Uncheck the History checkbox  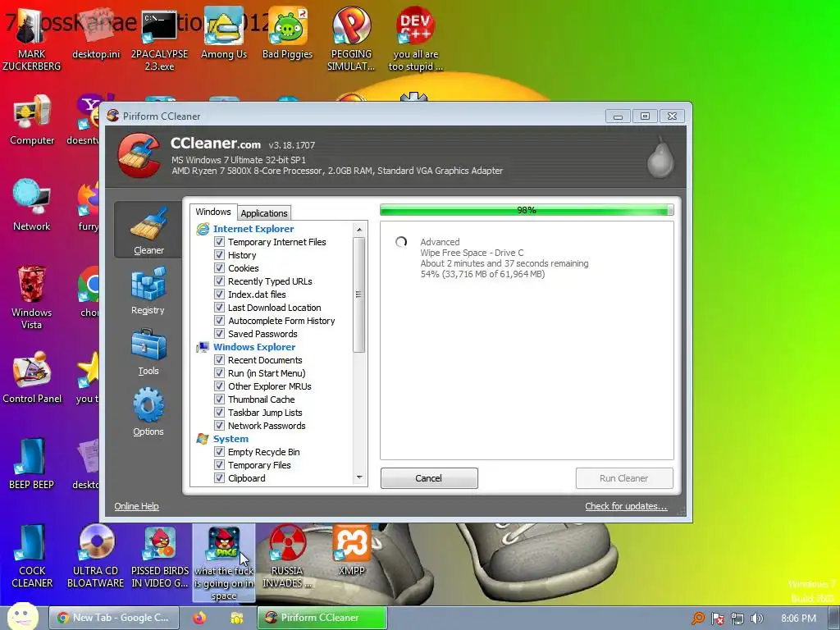pyautogui.click(x=219, y=255)
